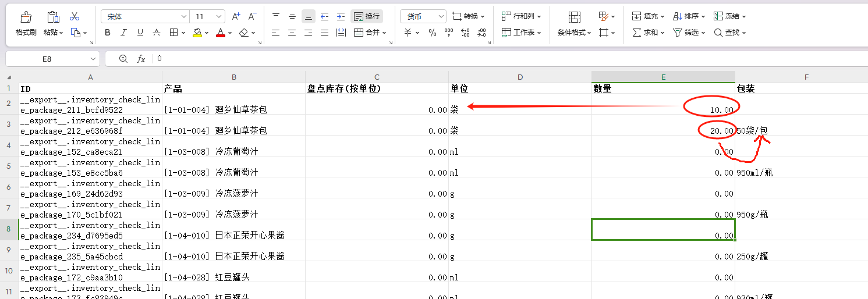This screenshot has width=868, height=299.
Task: Open the Freeze panes (冻结) menu
Action: click(730, 16)
